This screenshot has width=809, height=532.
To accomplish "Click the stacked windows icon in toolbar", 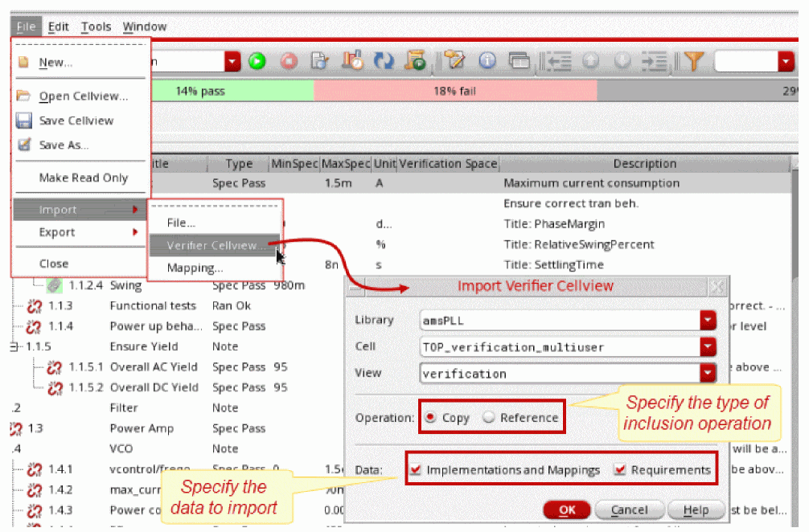I will pos(519,61).
